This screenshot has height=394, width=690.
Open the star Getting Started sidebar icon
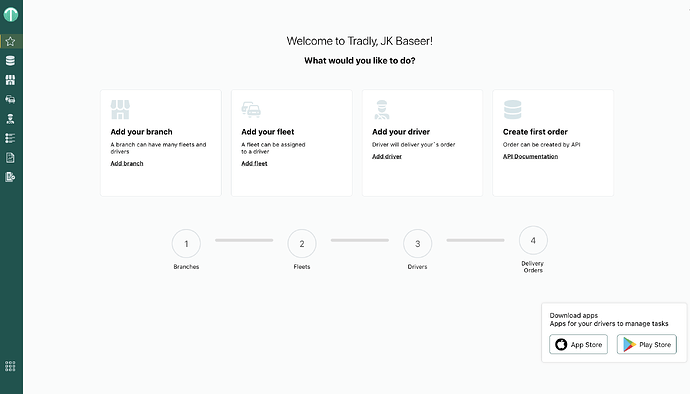coord(10,41)
